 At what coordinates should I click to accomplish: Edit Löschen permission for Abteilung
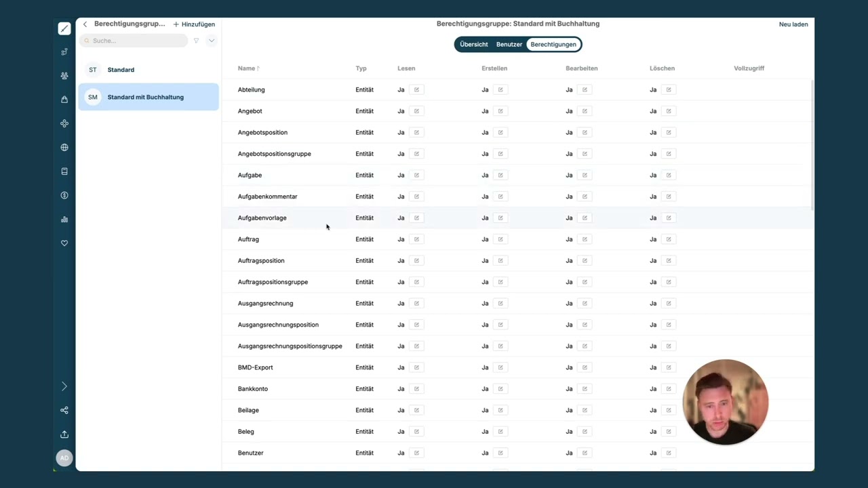point(669,89)
